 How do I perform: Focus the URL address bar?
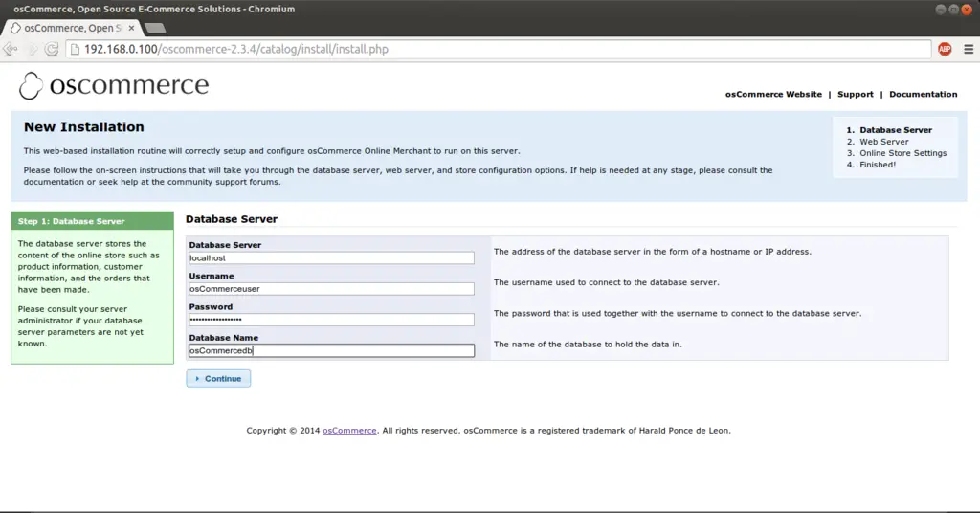pyautogui.click(x=498, y=50)
